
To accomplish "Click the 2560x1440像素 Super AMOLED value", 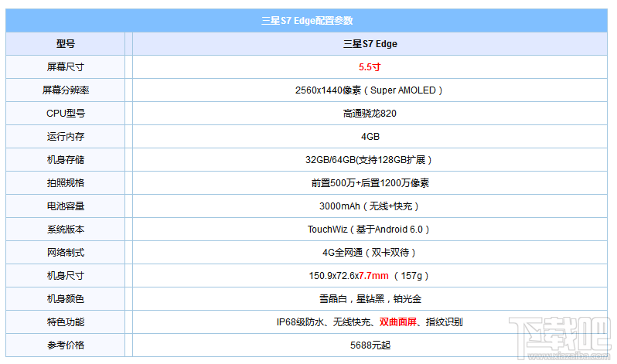I will pos(370,90).
